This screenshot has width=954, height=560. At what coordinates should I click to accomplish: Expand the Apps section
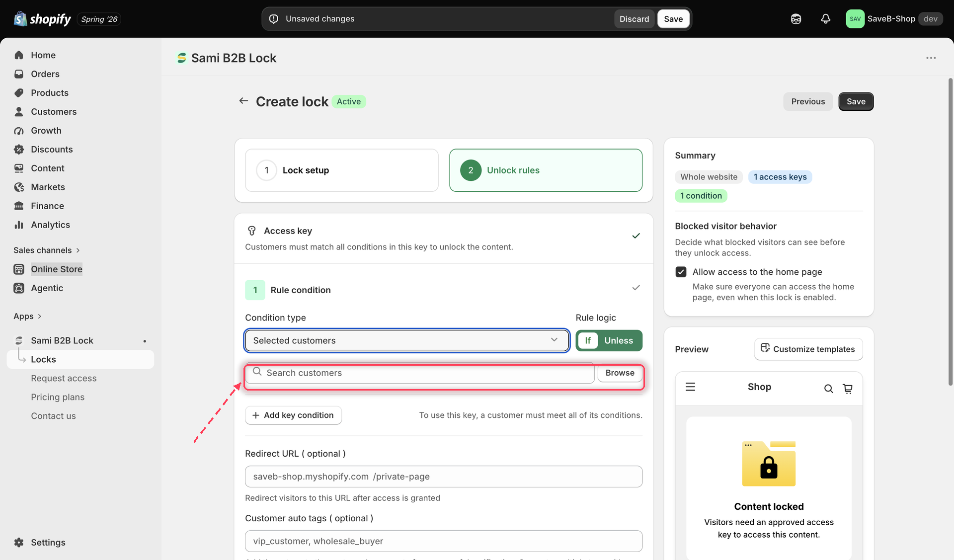27,317
